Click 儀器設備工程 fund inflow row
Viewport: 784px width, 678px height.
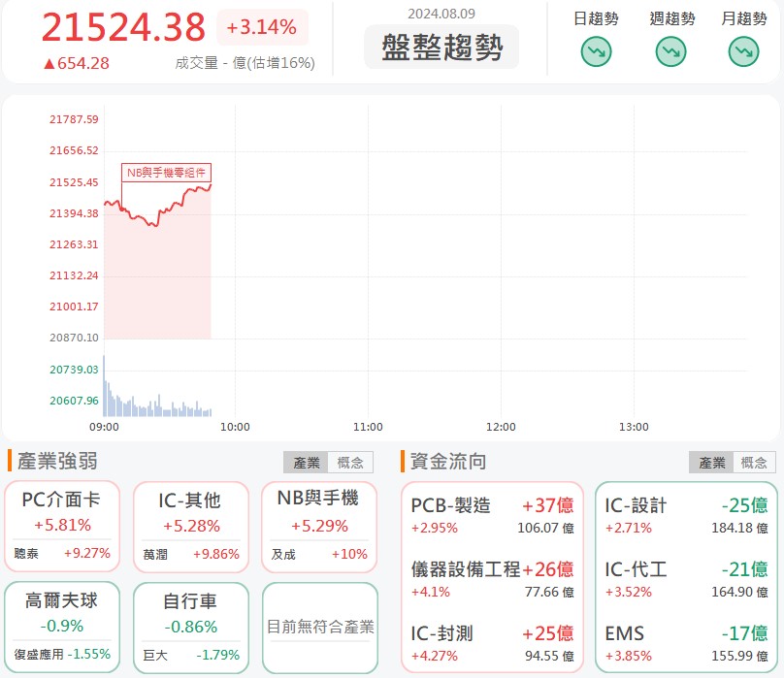tap(492, 579)
